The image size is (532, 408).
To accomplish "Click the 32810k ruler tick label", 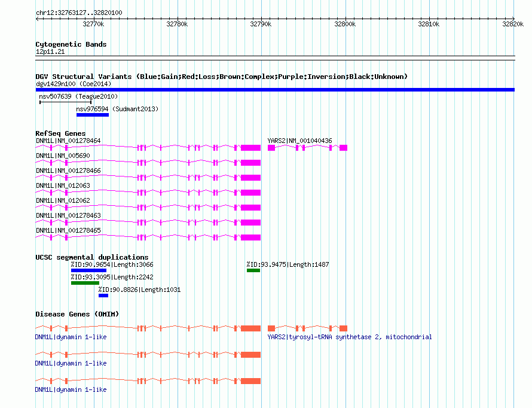I will click(x=429, y=24).
